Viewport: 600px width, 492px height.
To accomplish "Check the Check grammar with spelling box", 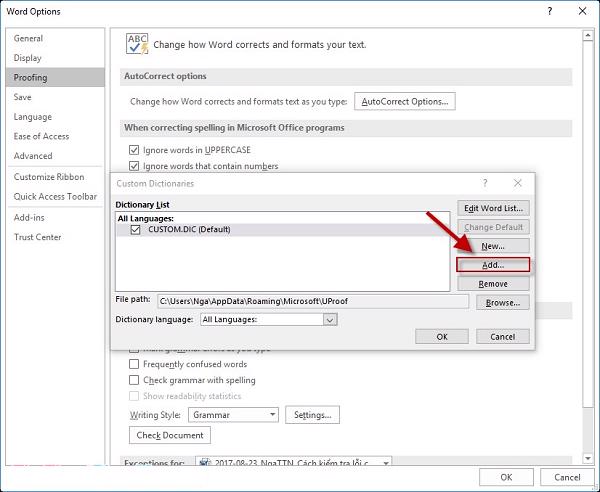I will (135, 380).
